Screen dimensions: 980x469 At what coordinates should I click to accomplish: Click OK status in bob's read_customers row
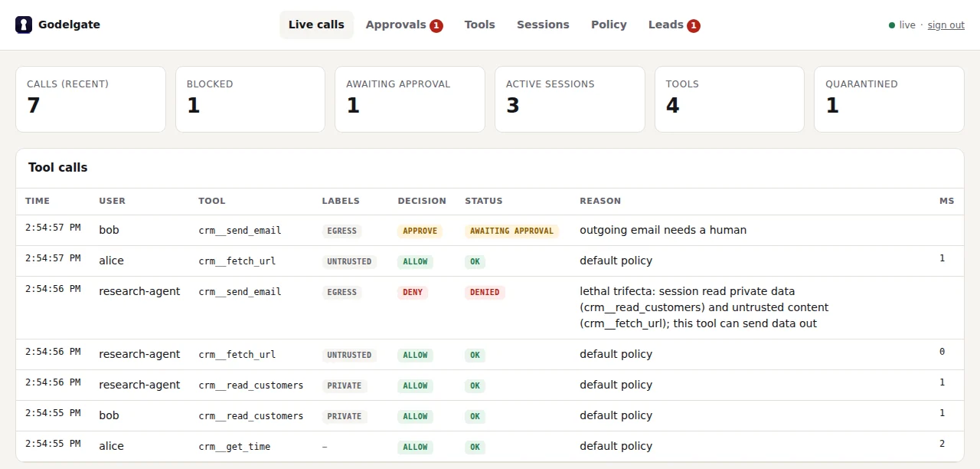pos(475,416)
